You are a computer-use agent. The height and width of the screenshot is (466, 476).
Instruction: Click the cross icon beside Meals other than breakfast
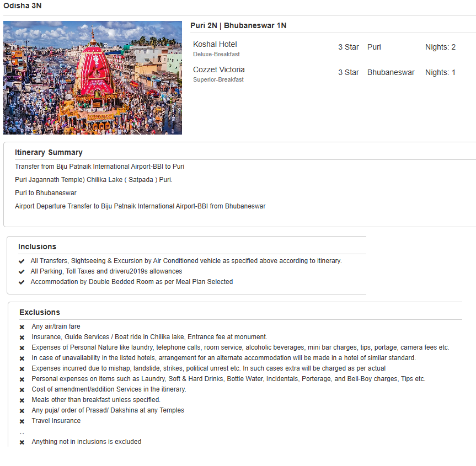click(x=22, y=400)
